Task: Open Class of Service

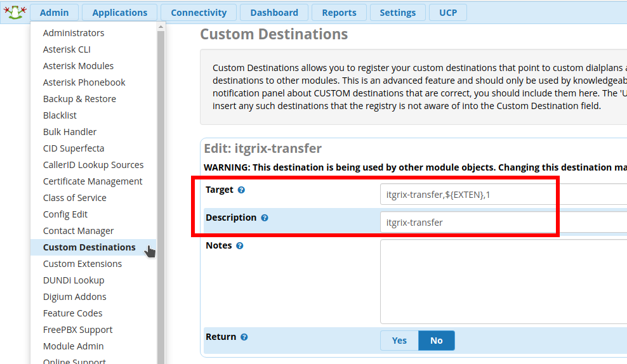Action: (x=75, y=198)
